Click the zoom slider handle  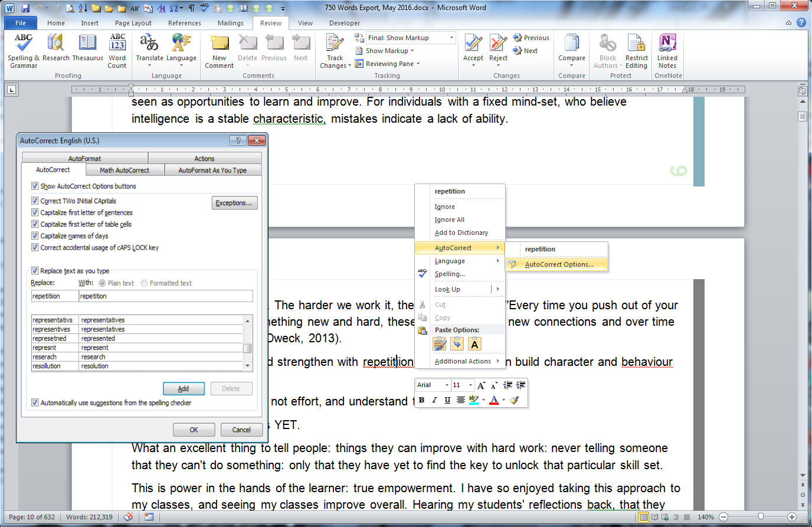pyautogui.click(x=760, y=517)
